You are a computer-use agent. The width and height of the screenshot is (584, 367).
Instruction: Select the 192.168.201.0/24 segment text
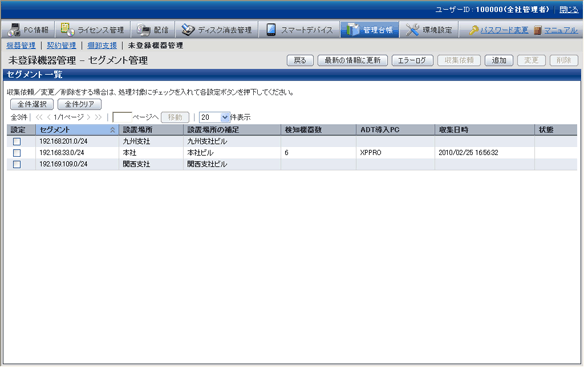point(63,142)
